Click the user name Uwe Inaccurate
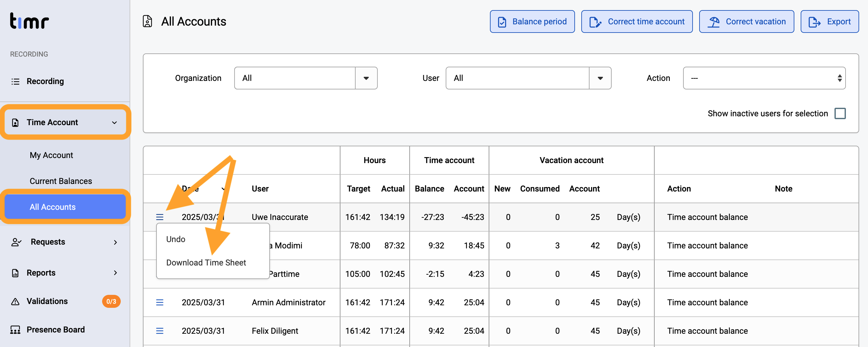Viewport: 868px width, 347px height. coord(280,217)
